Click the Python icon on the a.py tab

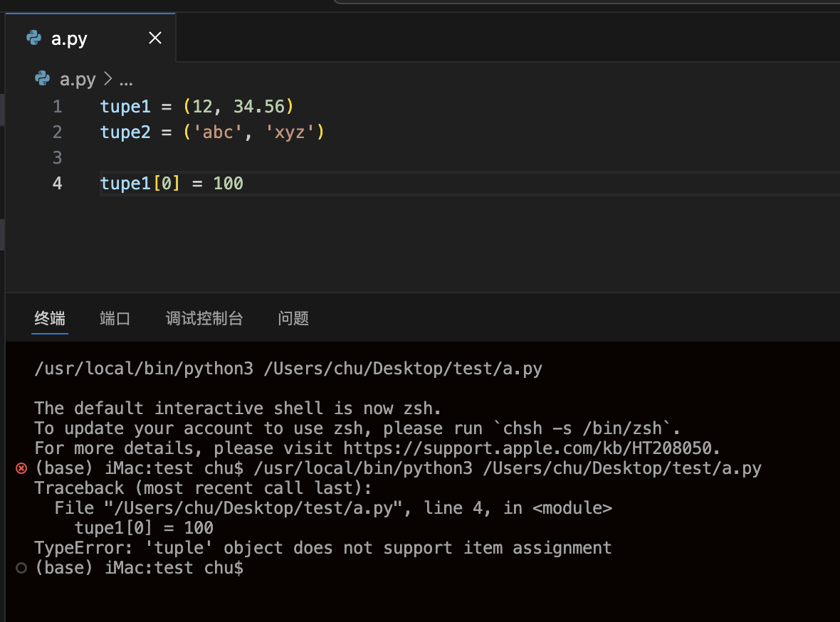point(33,38)
